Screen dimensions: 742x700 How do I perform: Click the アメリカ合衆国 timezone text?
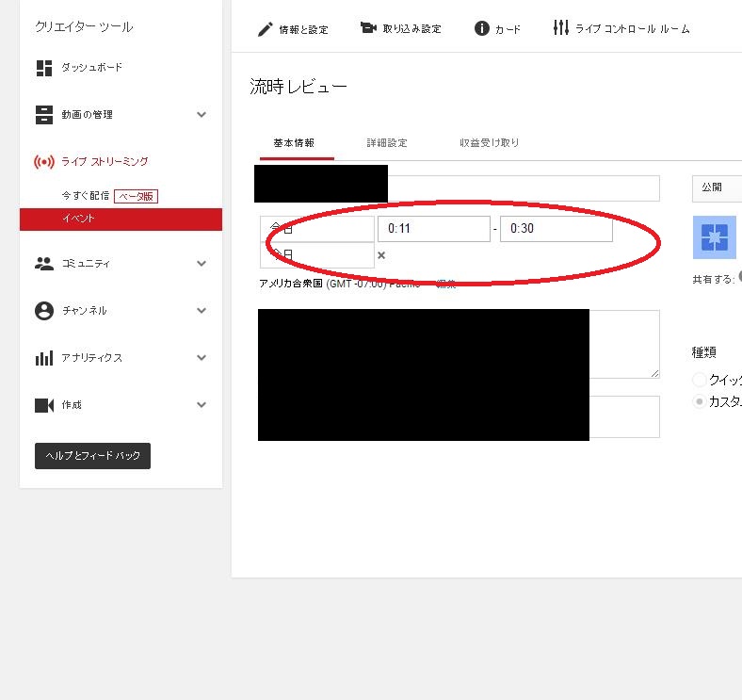coord(291,284)
